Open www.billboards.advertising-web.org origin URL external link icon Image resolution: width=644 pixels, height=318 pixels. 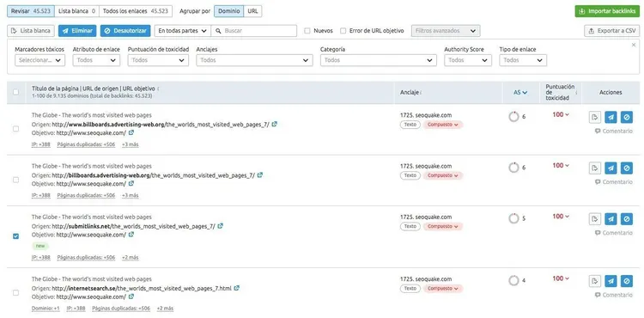pos(275,124)
